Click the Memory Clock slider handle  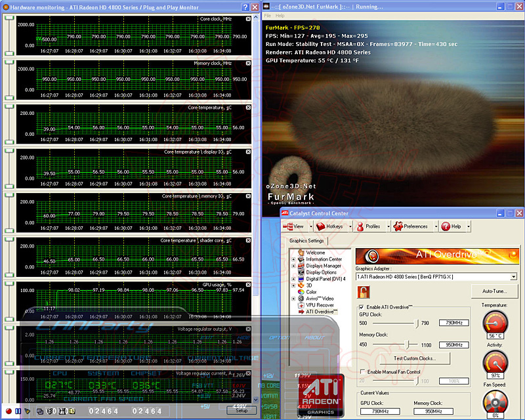point(407,345)
